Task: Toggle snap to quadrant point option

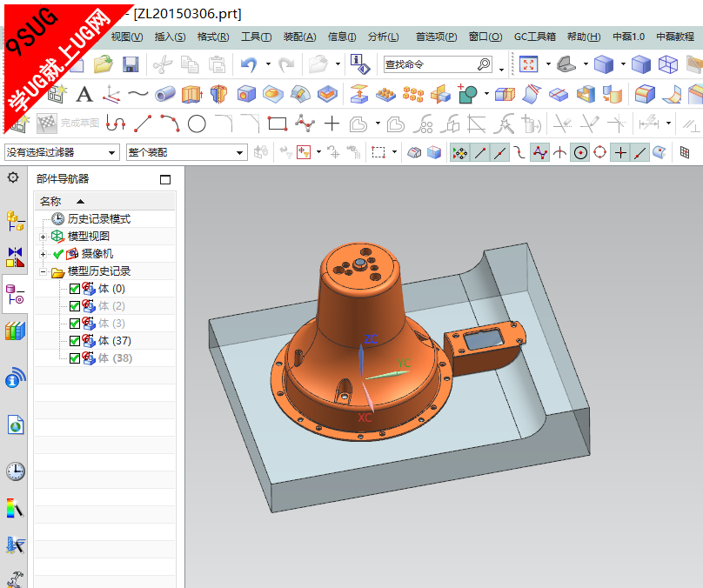Action: (x=599, y=153)
